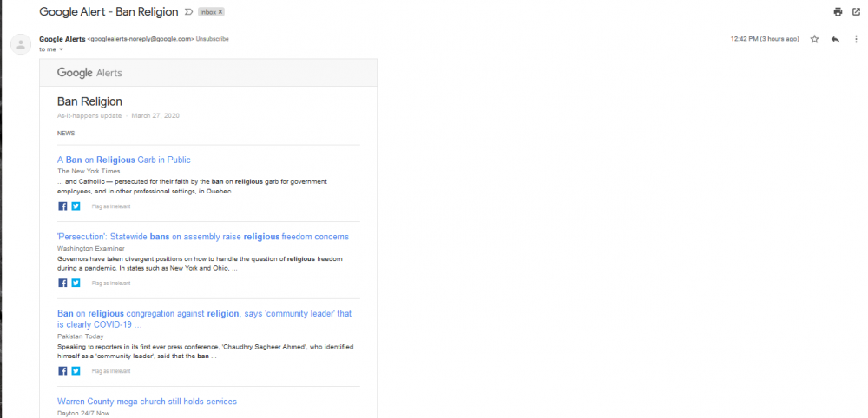Share Washington Examiner article on Facebook
868x418 pixels.
coord(62,283)
